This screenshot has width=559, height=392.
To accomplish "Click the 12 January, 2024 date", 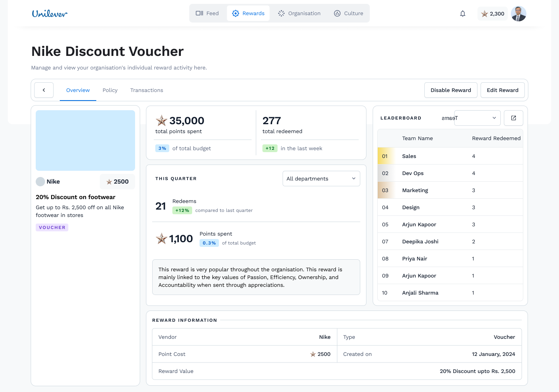I will pos(493,354).
